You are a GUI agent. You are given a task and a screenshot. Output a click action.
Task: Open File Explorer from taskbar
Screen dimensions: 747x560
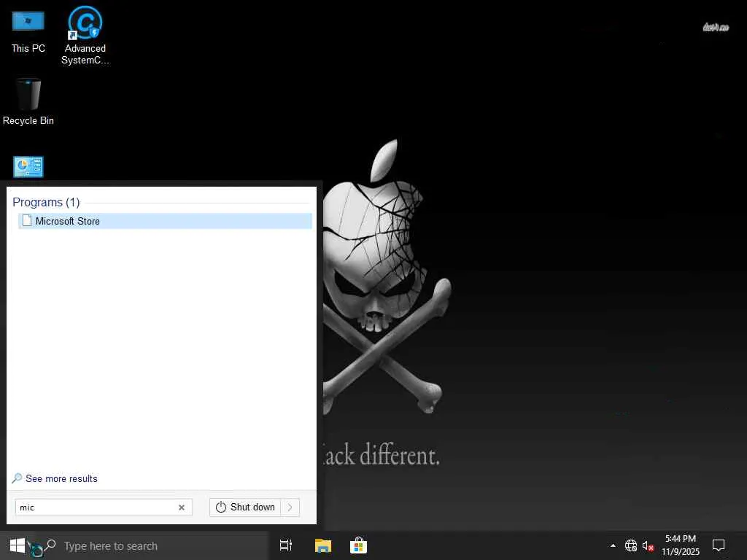pos(323,545)
